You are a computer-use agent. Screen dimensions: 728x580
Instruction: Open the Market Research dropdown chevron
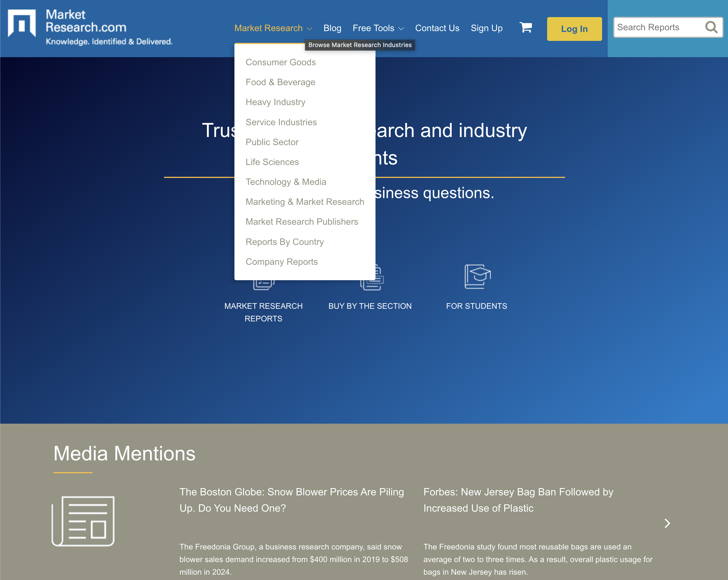[310, 29]
